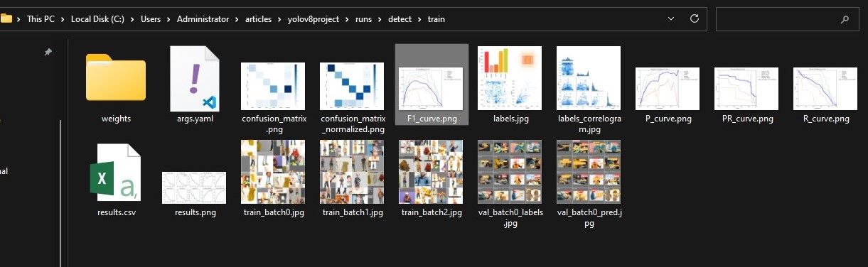This screenshot has height=267, width=868.
Task: Click the train_batch1.jpg file name label
Action: click(x=353, y=212)
